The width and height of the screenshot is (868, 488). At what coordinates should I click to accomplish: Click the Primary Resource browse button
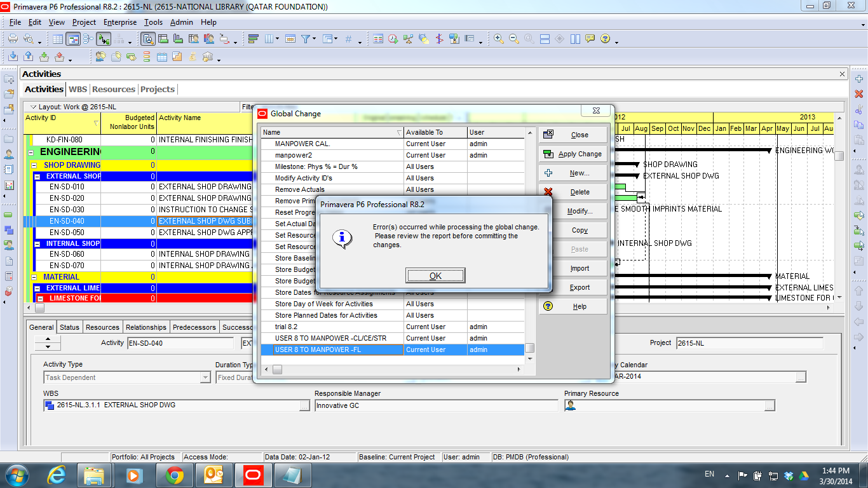click(x=770, y=405)
